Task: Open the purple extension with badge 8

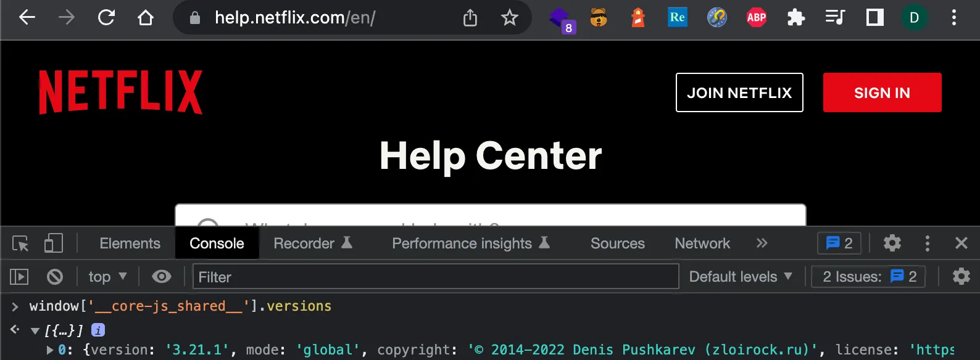Action: click(562, 19)
